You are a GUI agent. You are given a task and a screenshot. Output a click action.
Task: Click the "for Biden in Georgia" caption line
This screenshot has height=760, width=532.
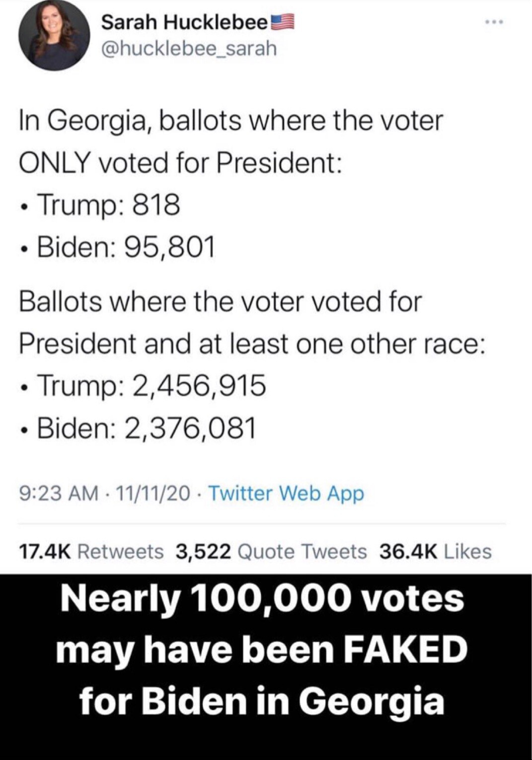pyautogui.click(x=262, y=700)
